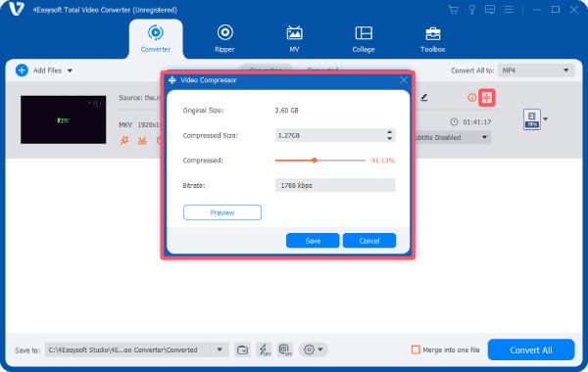Expand the output format arrow beside MP4 icon

(546, 119)
